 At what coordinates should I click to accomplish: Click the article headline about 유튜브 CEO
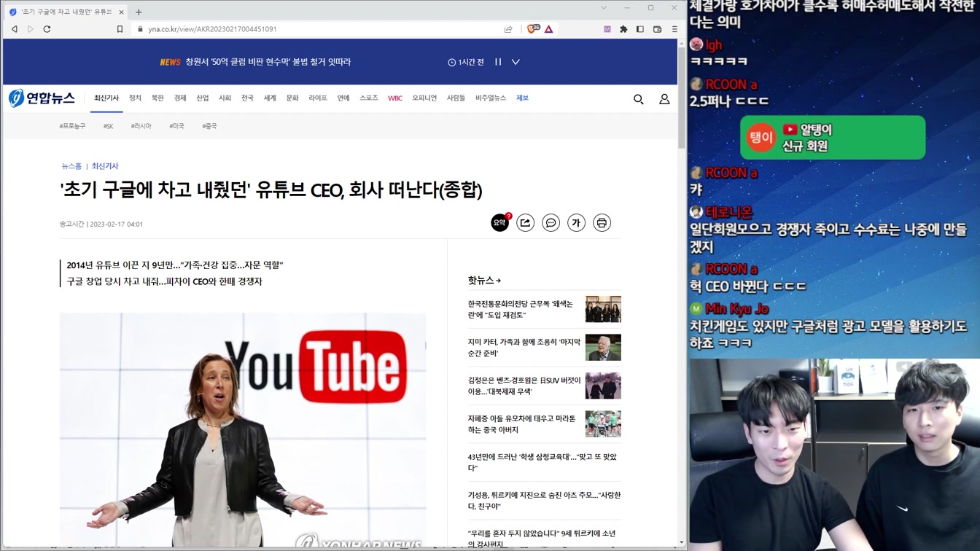coord(271,190)
